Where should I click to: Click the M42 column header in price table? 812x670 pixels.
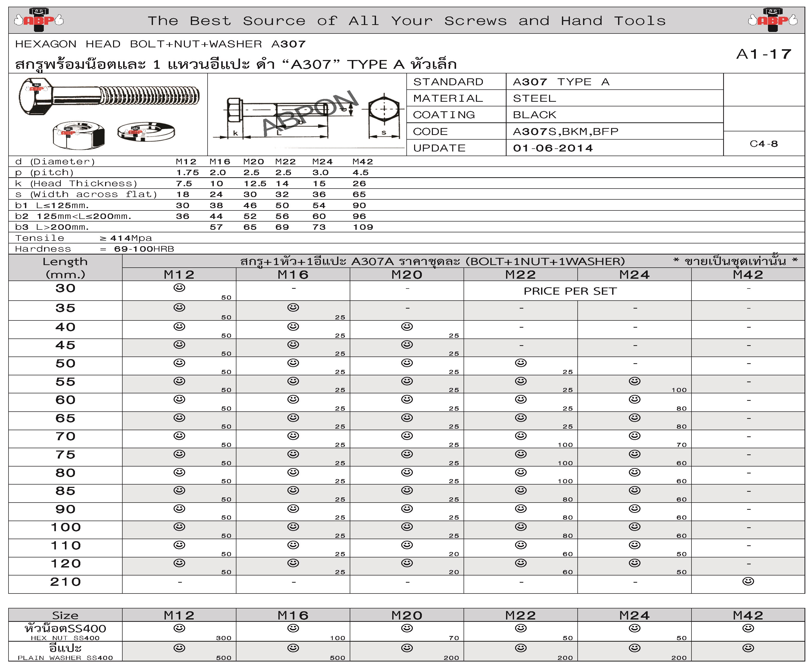click(748, 275)
